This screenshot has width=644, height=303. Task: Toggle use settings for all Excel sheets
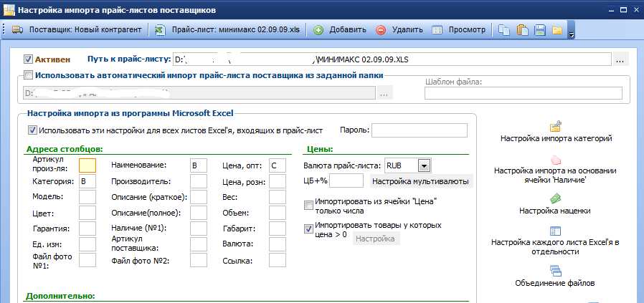[32, 130]
